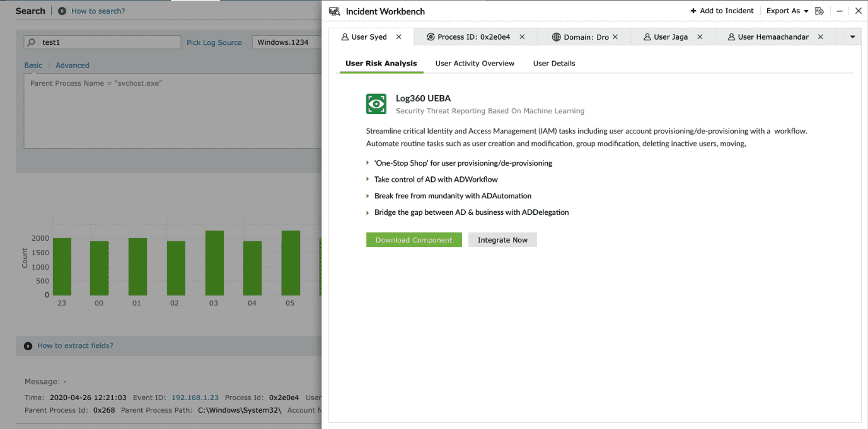
Task: Click the chart bar for hour 03
Action: [214, 263]
